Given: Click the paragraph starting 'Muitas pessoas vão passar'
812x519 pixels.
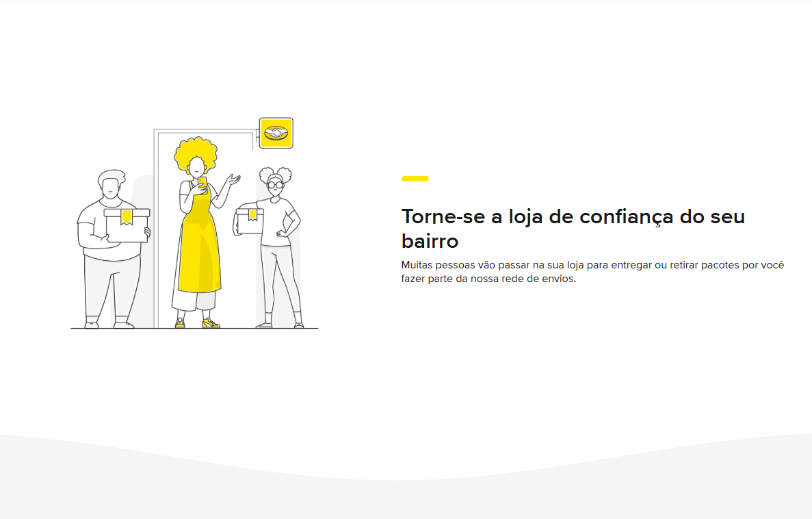Looking at the screenshot, I should coord(592,272).
